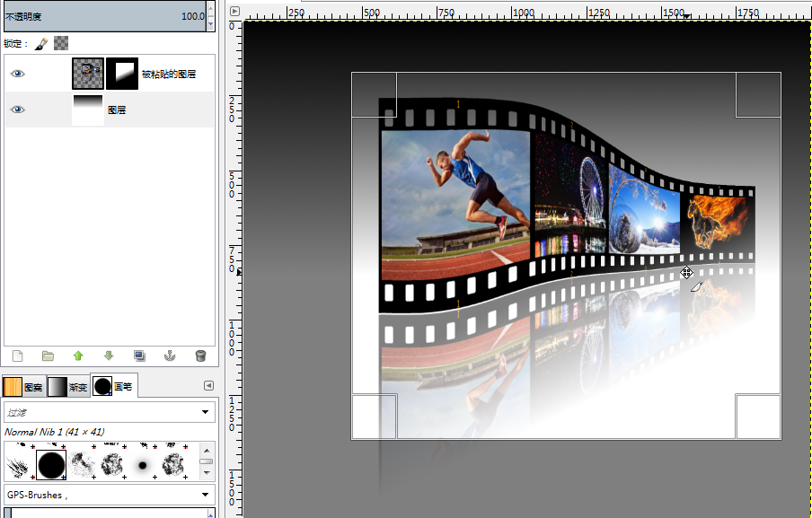
Task: Switch to the 渐变 gradients tab
Action: coord(68,387)
